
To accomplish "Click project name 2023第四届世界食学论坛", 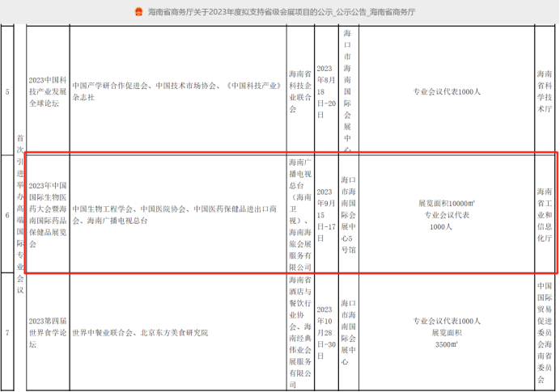I will (48, 332).
